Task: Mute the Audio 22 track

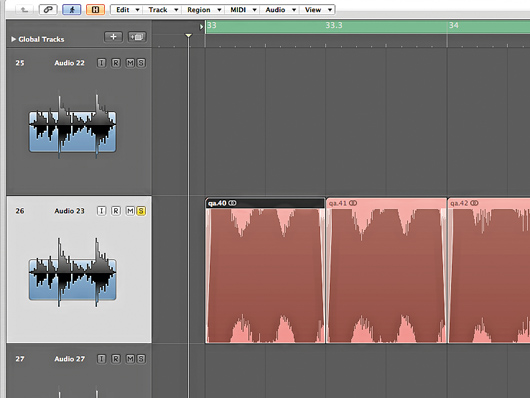Action: tap(130, 63)
